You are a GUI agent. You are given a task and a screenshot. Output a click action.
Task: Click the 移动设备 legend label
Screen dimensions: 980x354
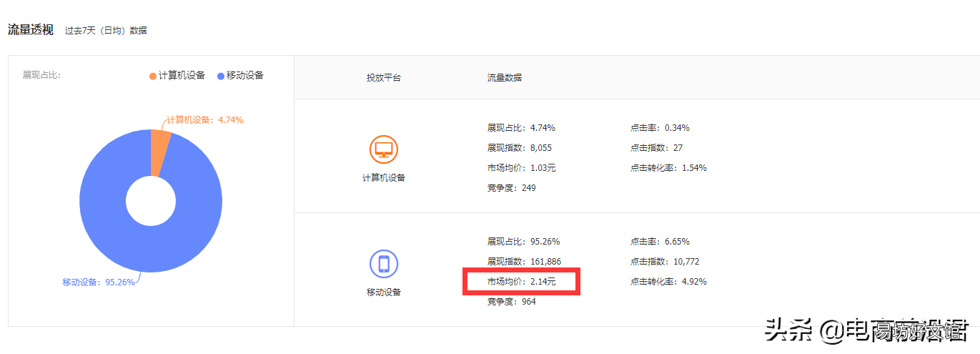point(245,76)
